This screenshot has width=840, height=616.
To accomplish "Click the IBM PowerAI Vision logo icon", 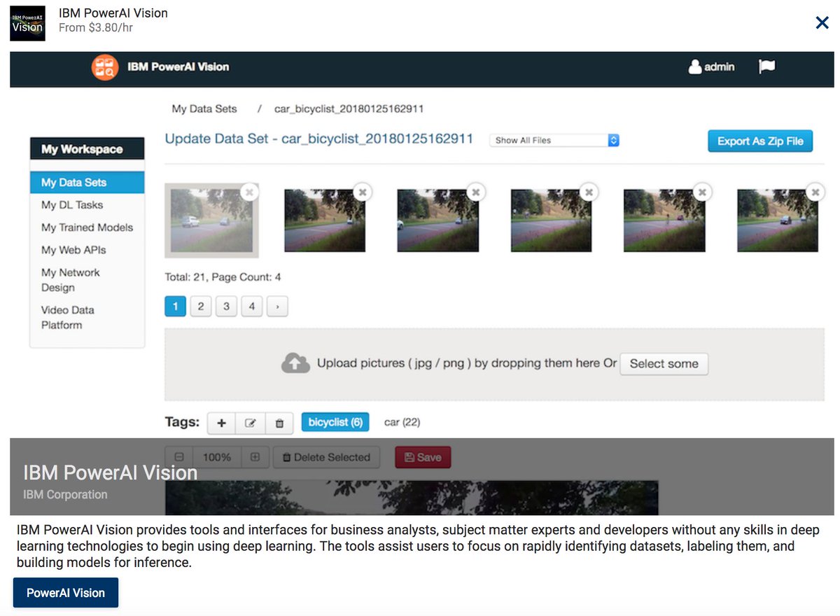I will tap(104, 69).
